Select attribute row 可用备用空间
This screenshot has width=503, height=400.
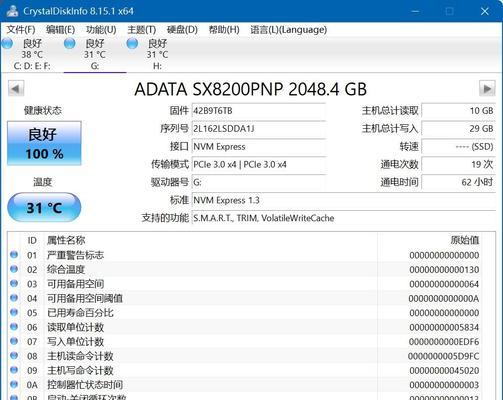pos(245,284)
